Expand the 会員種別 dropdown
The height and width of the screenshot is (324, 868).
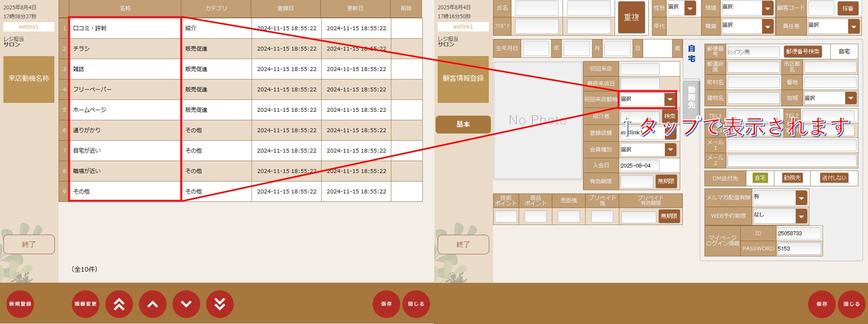pos(670,150)
